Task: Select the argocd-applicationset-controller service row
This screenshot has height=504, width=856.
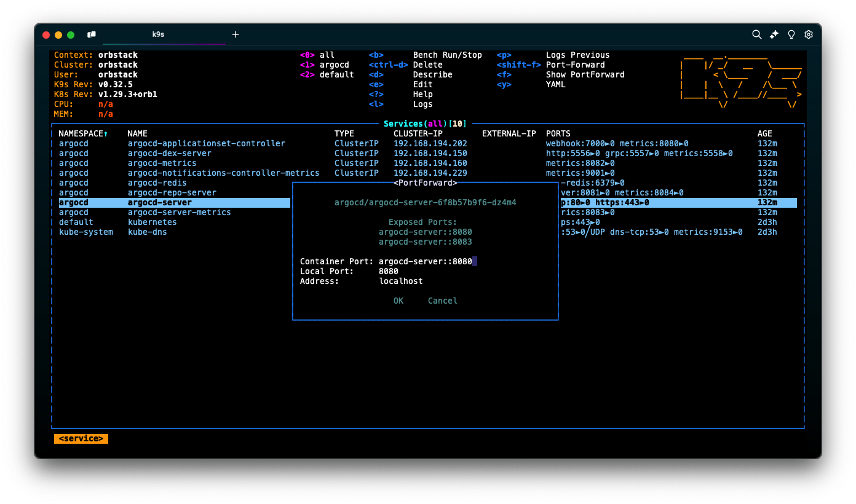Action: (x=427, y=143)
